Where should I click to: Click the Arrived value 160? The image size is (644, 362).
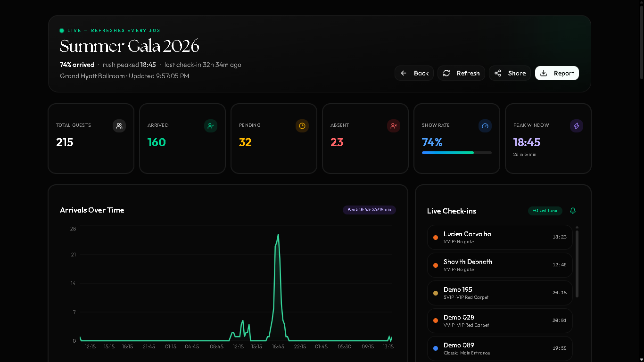(157, 142)
